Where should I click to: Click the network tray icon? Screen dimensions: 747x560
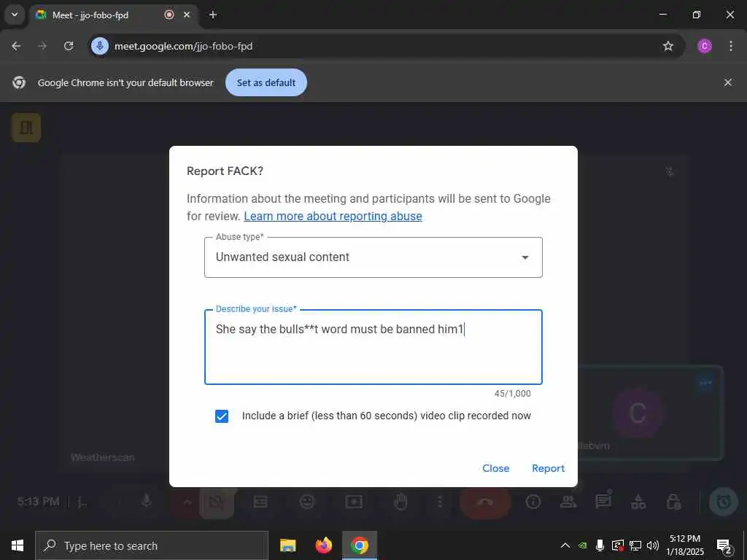pos(635,545)
